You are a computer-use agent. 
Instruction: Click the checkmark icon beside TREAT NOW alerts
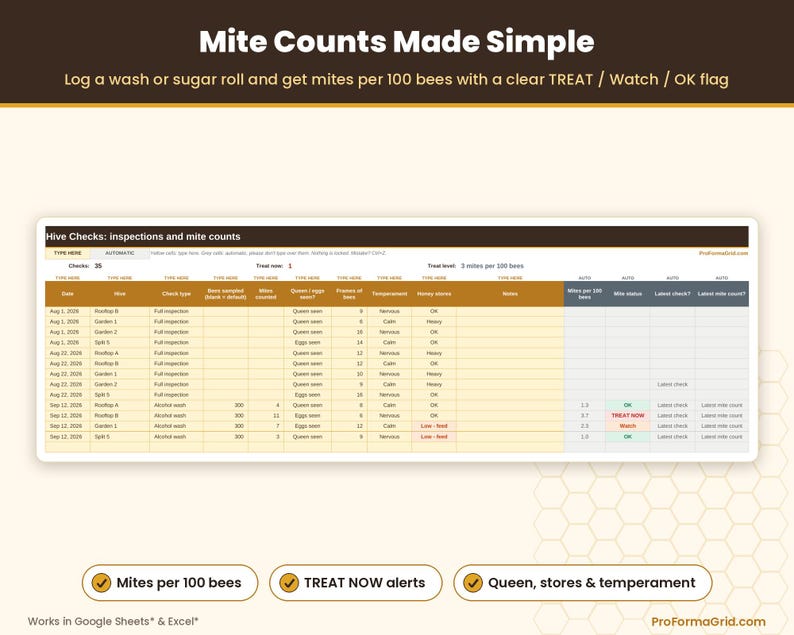coord(289,582)
